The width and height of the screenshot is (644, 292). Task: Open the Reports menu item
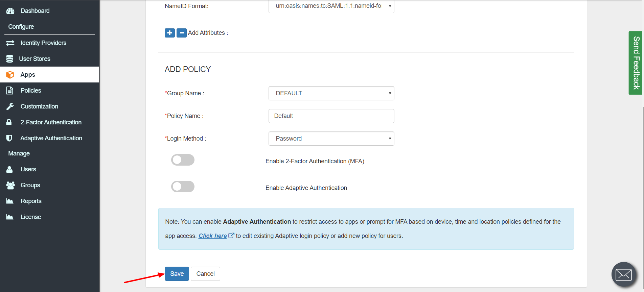31,201
